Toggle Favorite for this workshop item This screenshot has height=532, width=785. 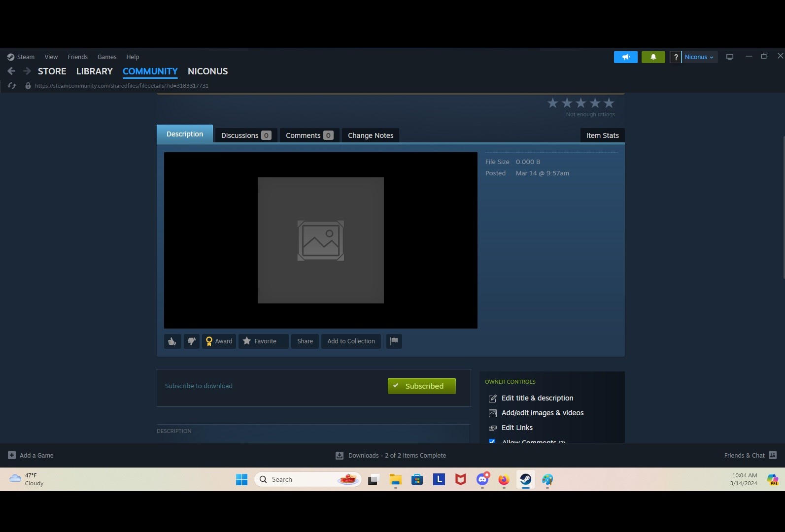pos(263,341)
